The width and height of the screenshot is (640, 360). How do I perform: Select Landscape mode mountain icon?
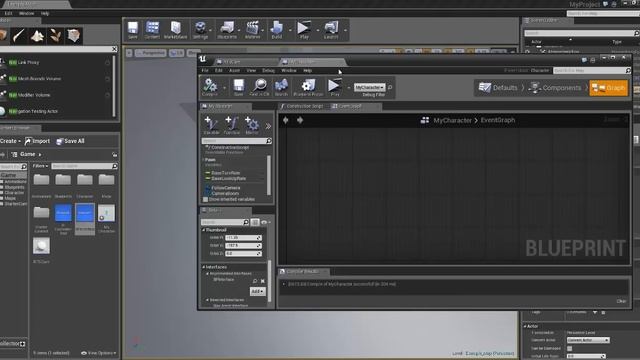pyautogui.click(x=38, y=36)
